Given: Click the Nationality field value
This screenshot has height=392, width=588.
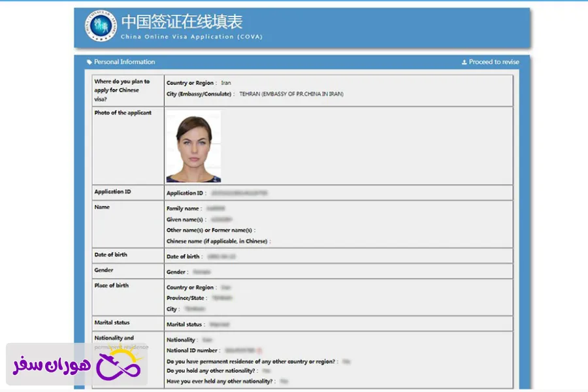Looking at the screenshot, I should pos(208,340).
